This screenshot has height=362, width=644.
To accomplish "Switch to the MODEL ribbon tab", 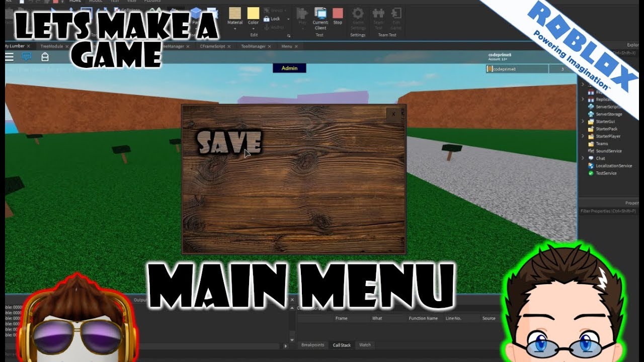I will pyautogui.click(x=96, y=2).
